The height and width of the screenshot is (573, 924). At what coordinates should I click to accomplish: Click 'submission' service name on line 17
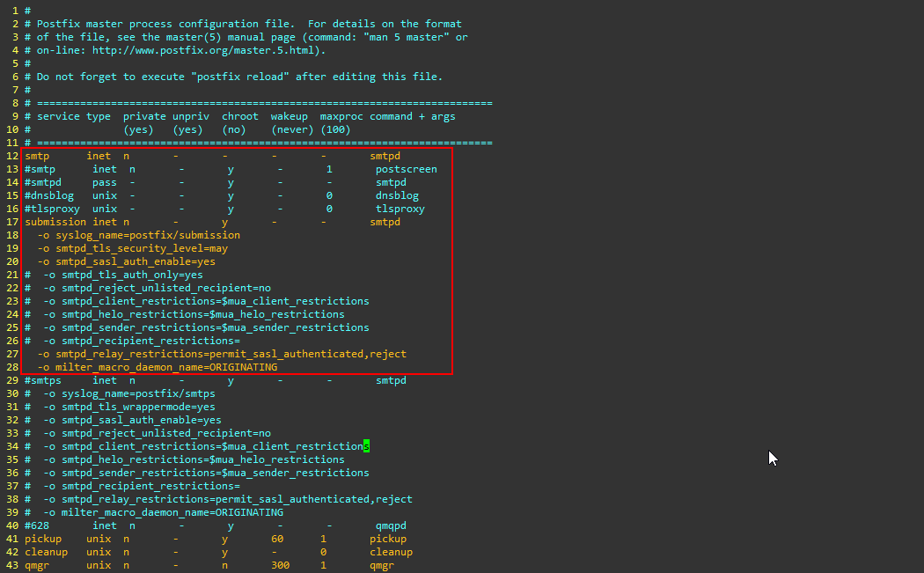(x=55, y=222)
